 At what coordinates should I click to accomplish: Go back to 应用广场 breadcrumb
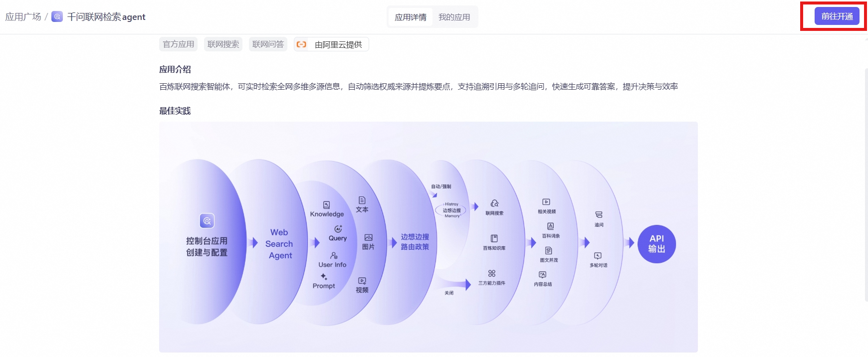point(23,17)
